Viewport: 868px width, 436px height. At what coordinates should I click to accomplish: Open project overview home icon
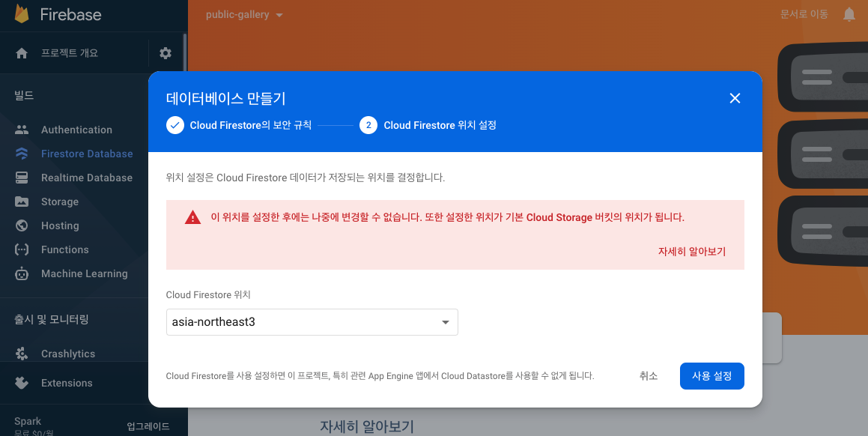pos(22,53)
